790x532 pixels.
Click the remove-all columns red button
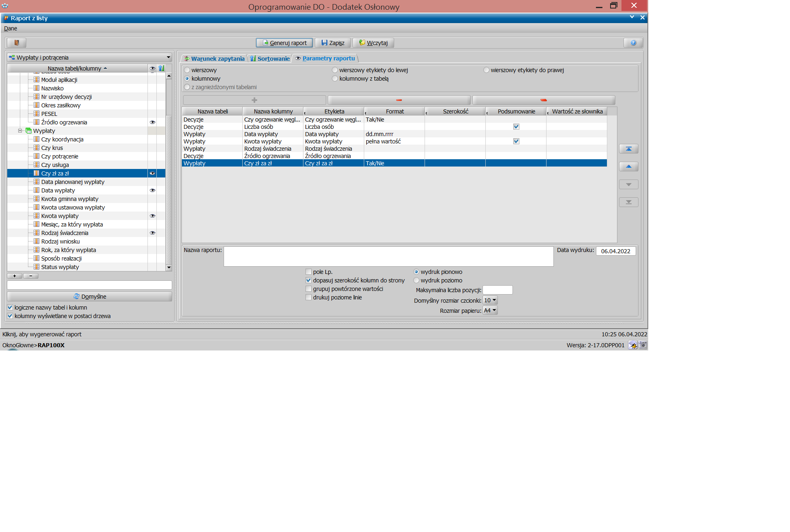tap(544, 100)
